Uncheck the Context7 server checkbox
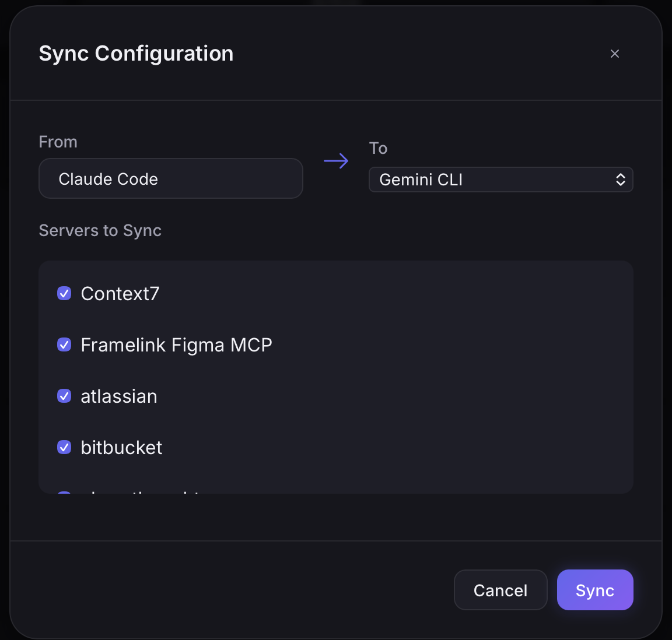The height and width of the screenshot is (640, 672). [64, 293]
